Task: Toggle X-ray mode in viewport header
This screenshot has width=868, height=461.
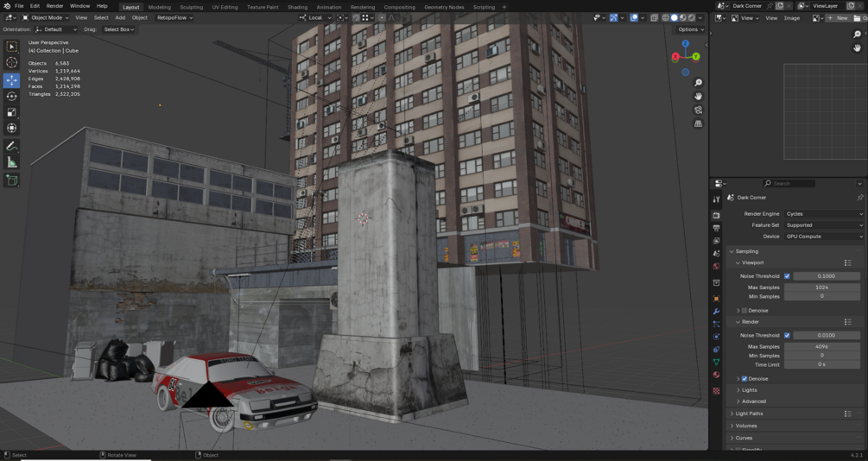Action: 655,18
